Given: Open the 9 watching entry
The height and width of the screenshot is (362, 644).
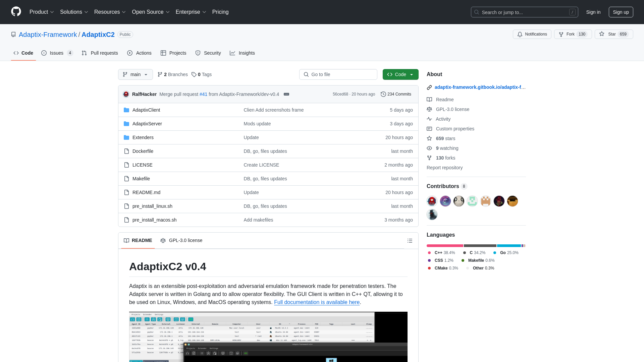Looking at the screenshot, I should pos(442,148).
